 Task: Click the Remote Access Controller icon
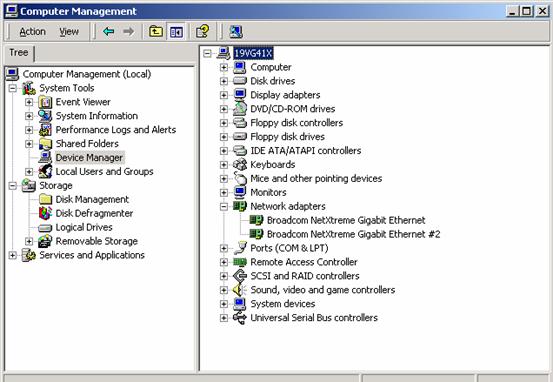click(x=240, y=262)
